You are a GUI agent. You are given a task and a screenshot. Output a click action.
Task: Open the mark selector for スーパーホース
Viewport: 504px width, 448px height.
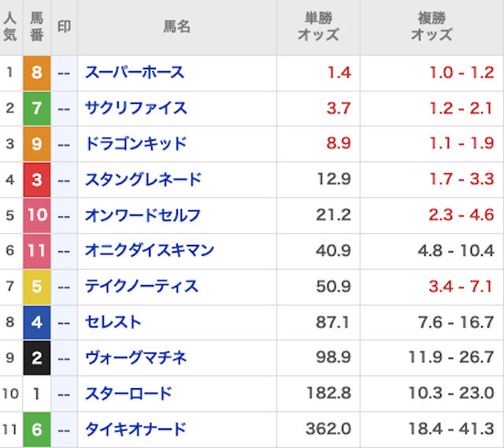65,73
